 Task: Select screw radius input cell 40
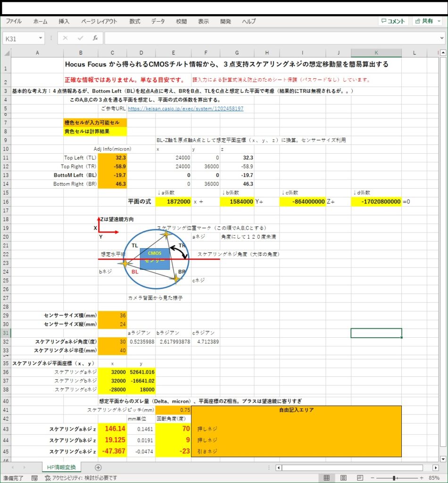[112, 350]
